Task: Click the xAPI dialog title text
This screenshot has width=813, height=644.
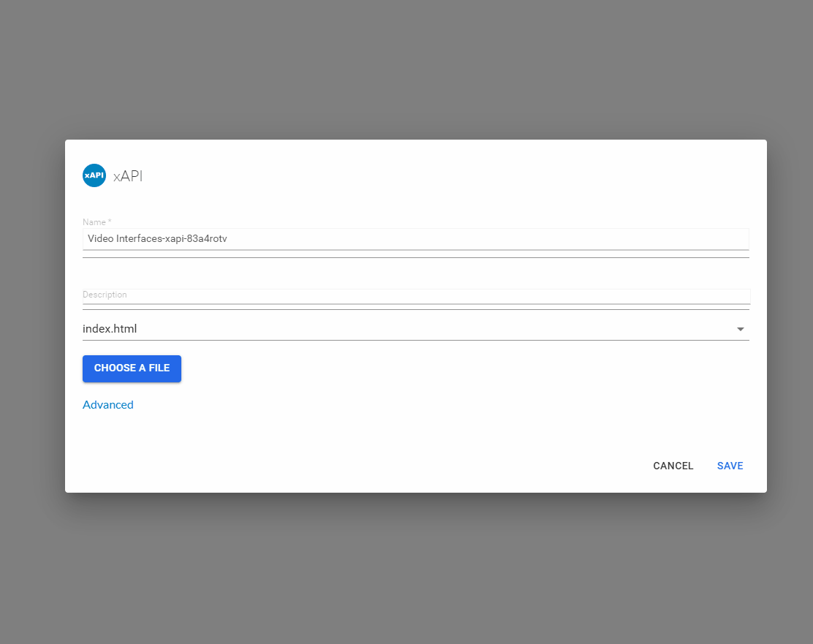Action: (128, 176)
